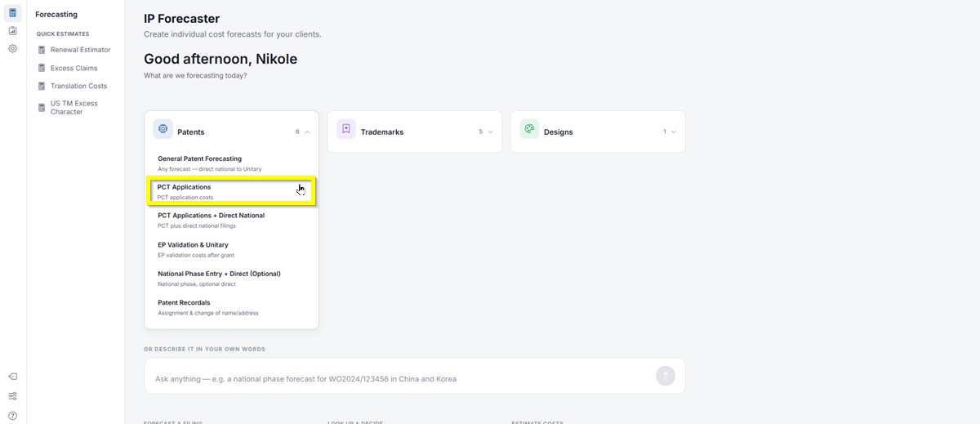The image size is (980, 424).
Task: Click the icon beside Renewal Estimator
Action: [x=42, y=50]
